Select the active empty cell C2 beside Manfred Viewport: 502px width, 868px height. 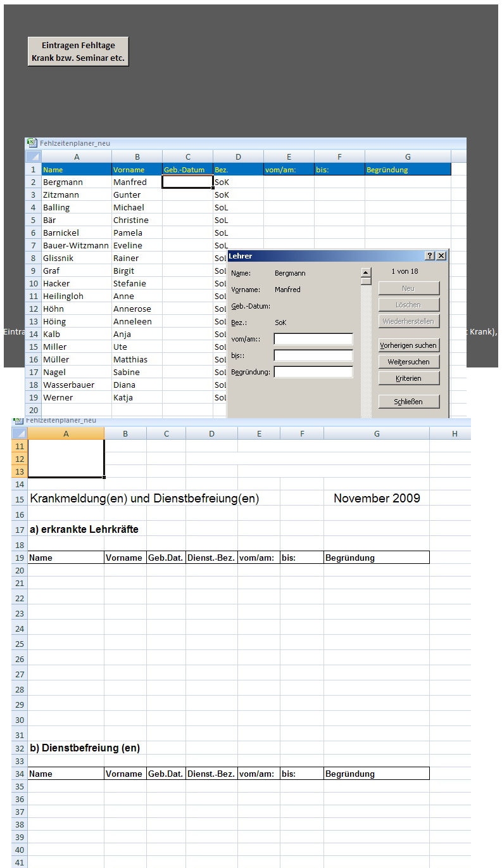click(187, 182)
